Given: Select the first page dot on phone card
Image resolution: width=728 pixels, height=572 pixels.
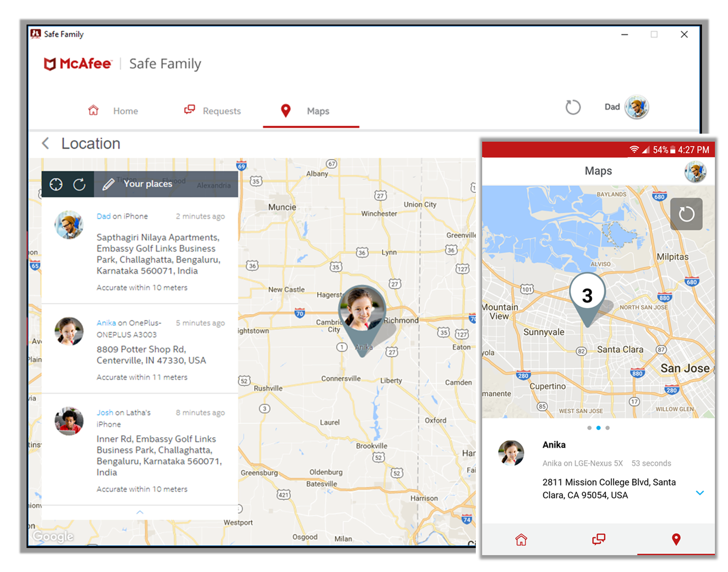Looking at the screenshot, I should click(589, 428).
